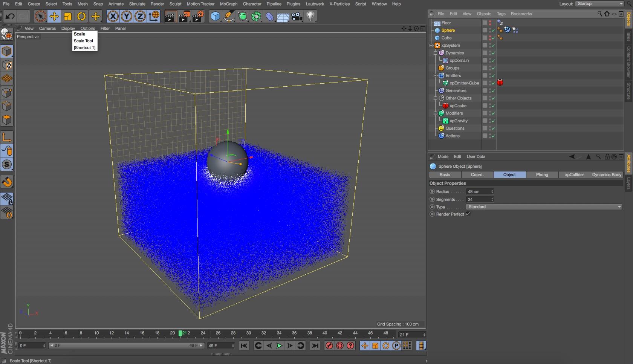The height and width of the screenshot is (364, 633).
Task: Click the record active objects button
Action: 329,346
